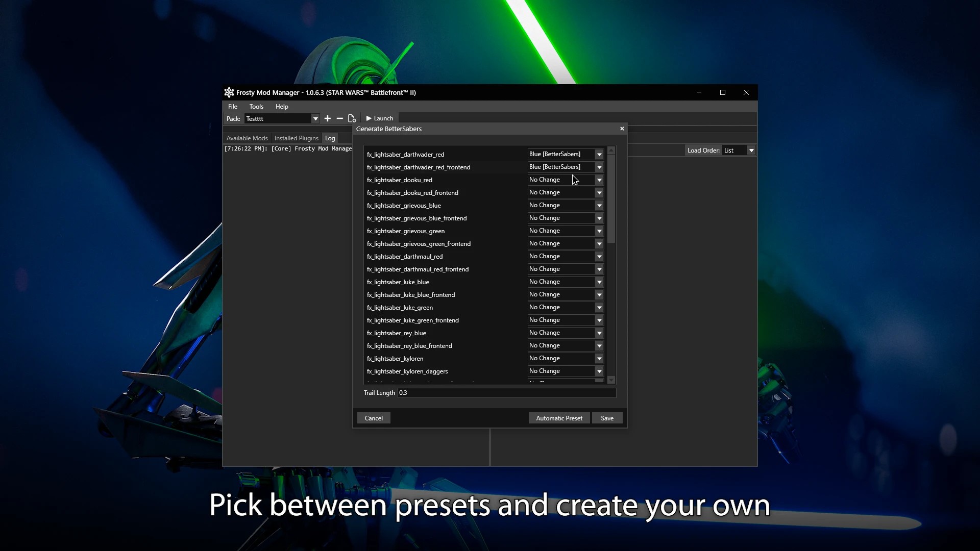
Task: Open dropdown for fx_lightsaber_darthmaul_red
Action: [566, 256]
